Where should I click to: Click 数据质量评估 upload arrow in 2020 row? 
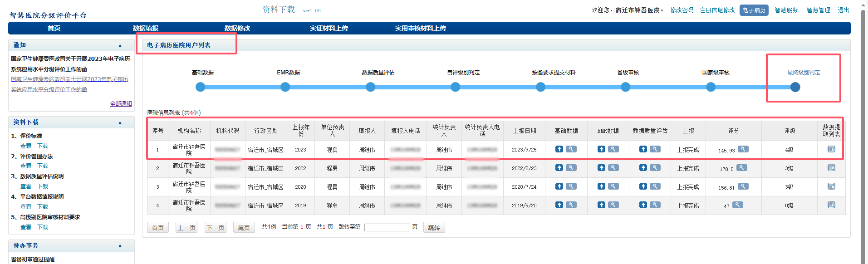point(643,186)
